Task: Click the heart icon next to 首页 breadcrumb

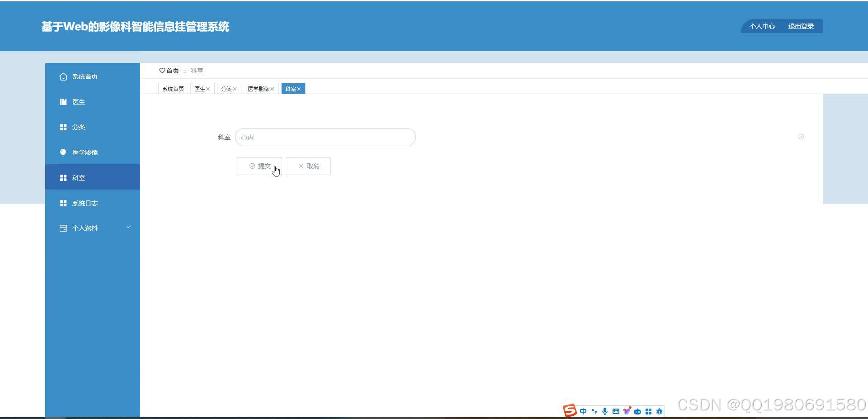Action: [162, 71]
